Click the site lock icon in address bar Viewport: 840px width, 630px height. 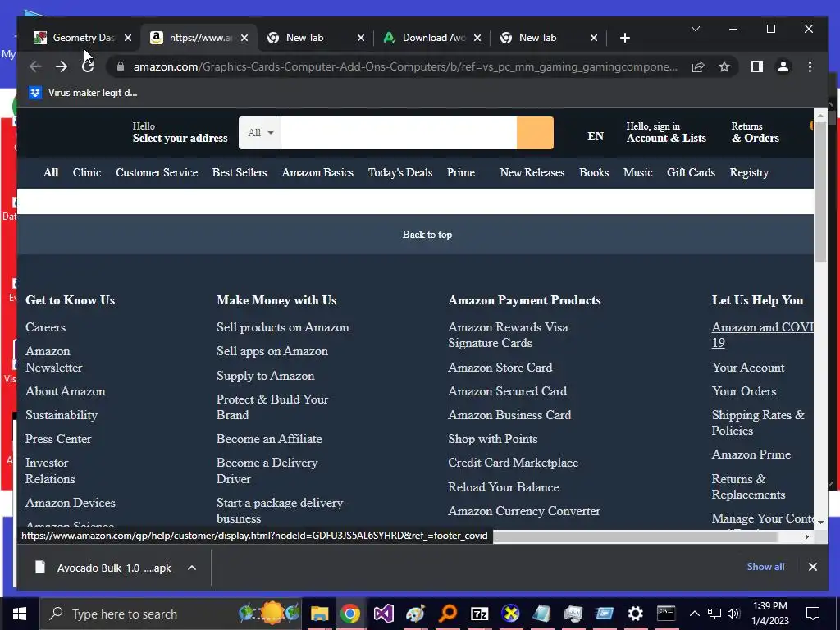pos(121,66)
